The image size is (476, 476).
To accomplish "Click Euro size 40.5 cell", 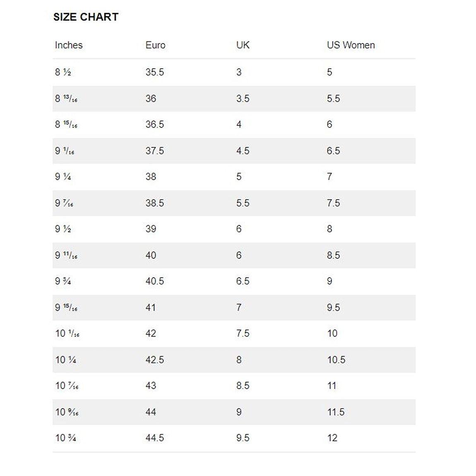I will [x=154, y=281].
